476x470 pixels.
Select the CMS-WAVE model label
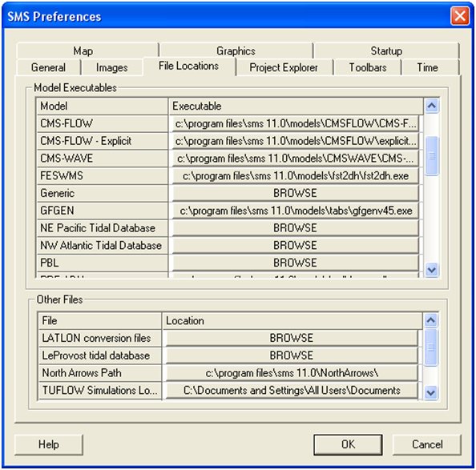103,159
